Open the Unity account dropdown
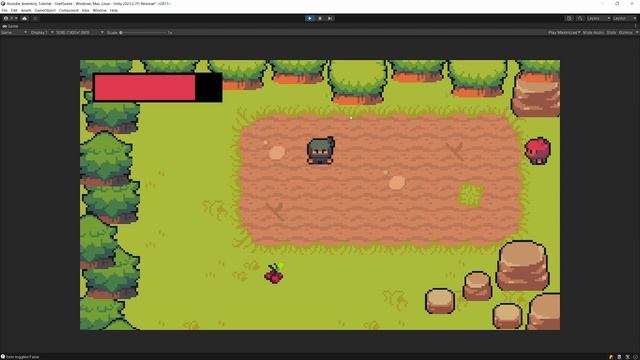The image size is (640, 360). 10,18
